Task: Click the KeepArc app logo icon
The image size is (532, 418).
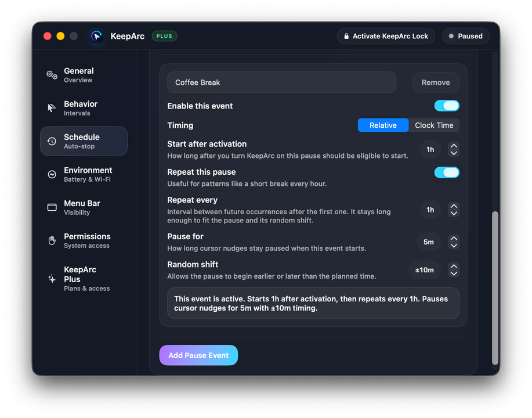Action: pyautogui.click(x=97, y=36)
